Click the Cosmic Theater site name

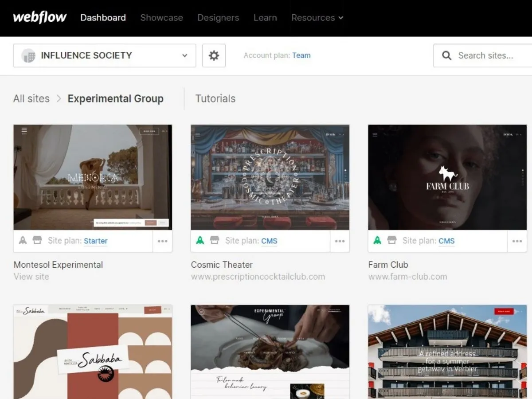[x=222, y=265]
